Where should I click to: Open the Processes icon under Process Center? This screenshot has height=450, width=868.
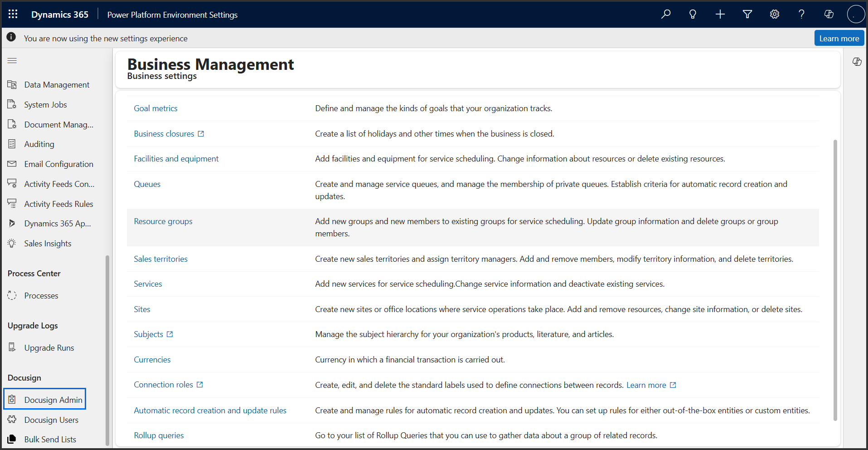pyautogui.click(x=12, y=295)
